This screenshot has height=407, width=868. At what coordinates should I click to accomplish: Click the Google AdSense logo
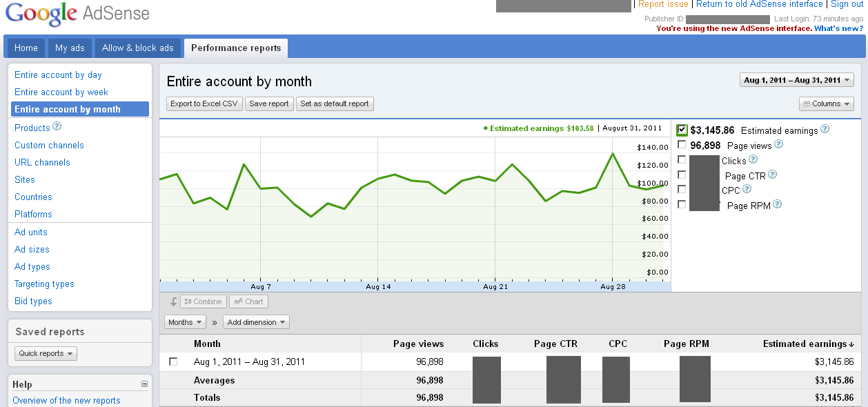(x=78, y=14)
